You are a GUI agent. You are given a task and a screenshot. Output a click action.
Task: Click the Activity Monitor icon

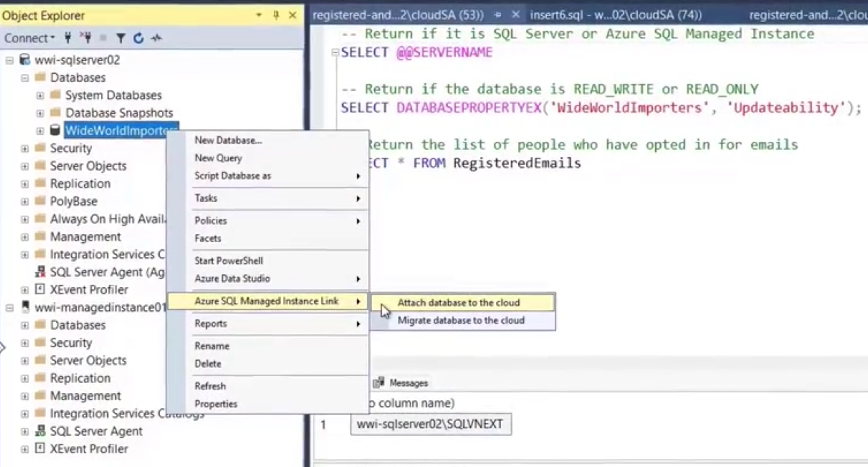click(x=157, y=38)
